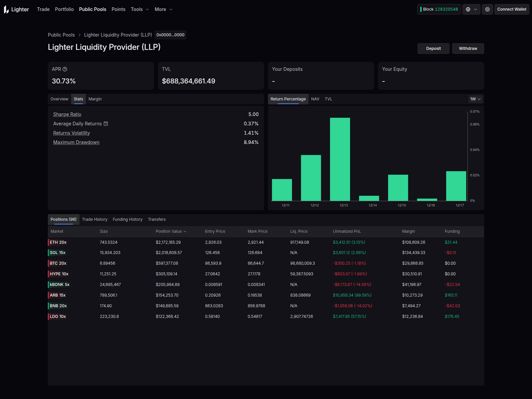Screen dimensions: 532x399
Task: Select the Return Percentage chart tab
Action: pyautogui.click(x=288, y=99)
